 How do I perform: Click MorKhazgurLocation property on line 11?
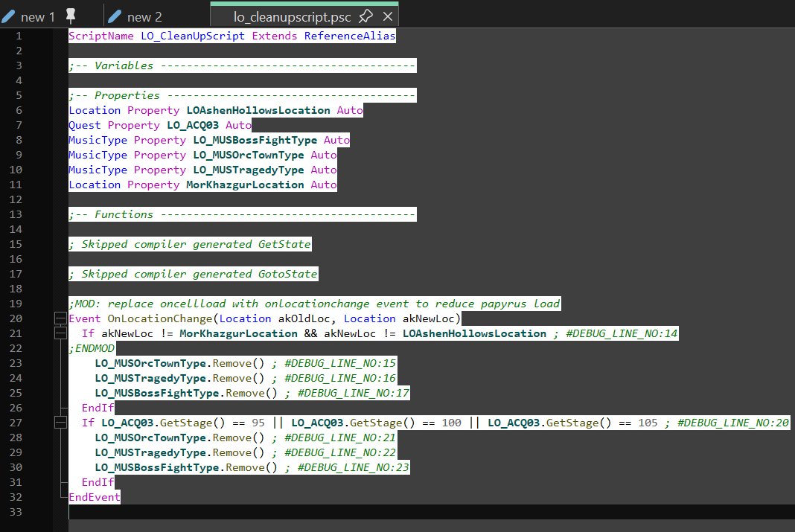(x=245, y=185)
